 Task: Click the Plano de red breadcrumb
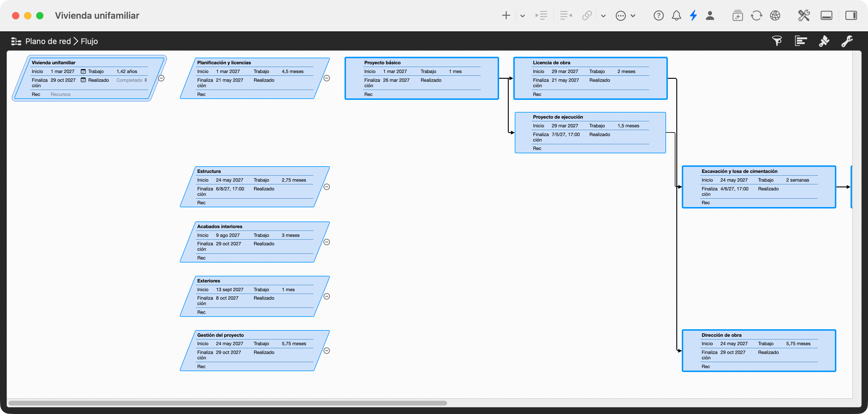click(48, 41)
